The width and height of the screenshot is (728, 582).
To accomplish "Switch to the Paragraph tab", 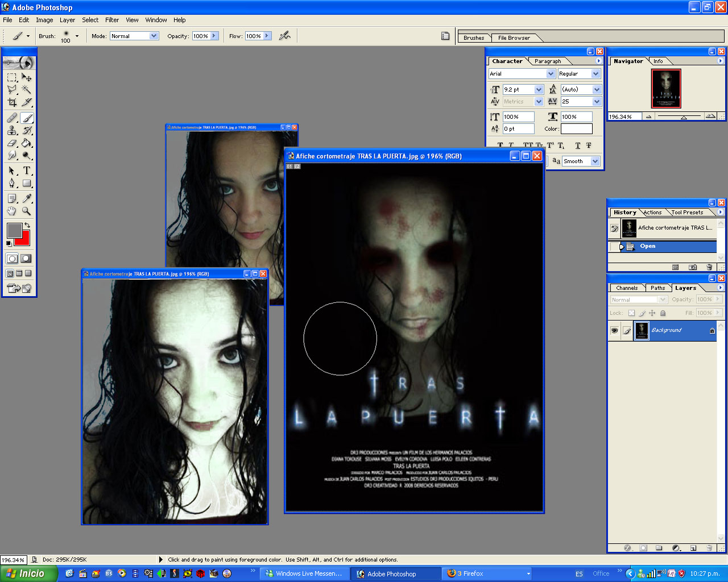I will 548,61.
